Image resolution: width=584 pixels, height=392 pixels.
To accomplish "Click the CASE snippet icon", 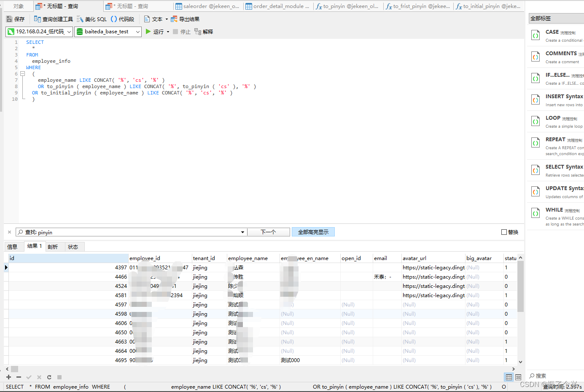I will click(536, 35).
